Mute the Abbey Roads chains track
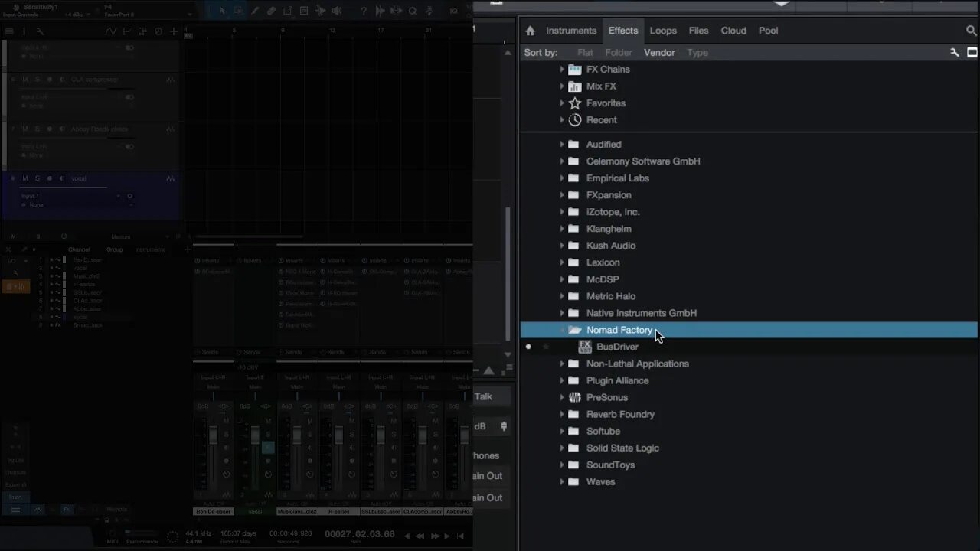Image resolution: width=980 pixels, height=551 pixels. 24,129
